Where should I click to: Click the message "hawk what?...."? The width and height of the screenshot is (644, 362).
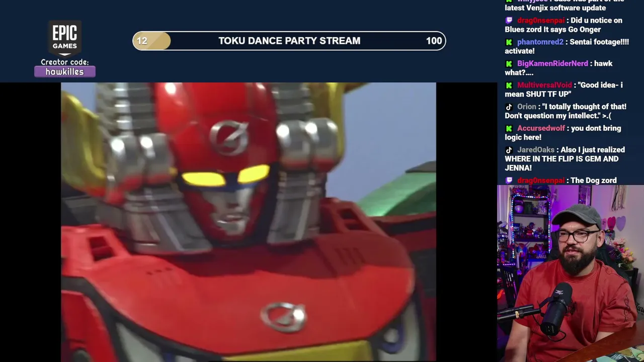pos(558,68)
